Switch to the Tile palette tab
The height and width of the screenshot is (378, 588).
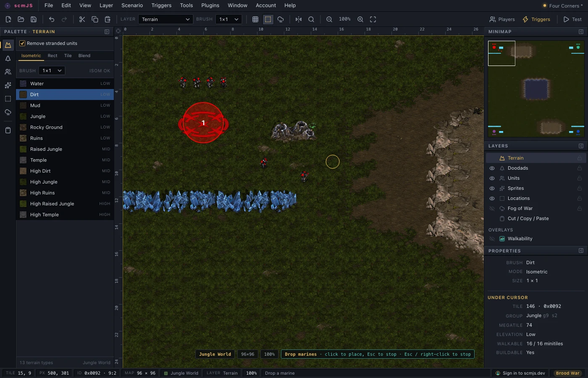[x=68, y=55]
